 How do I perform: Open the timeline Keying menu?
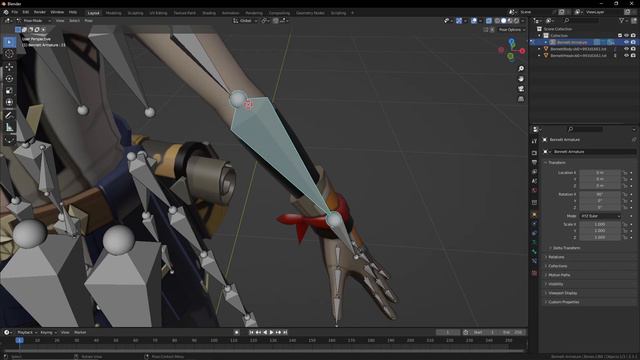click(48, 332)
